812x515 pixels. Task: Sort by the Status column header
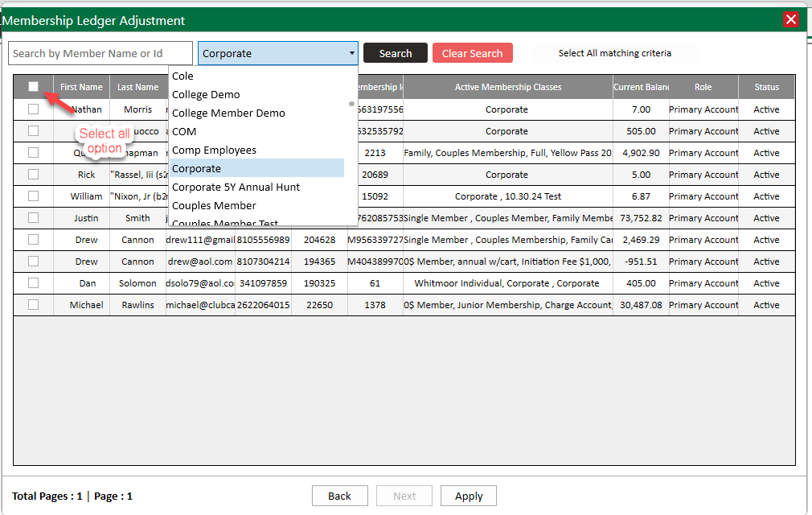tap(765, 87)
